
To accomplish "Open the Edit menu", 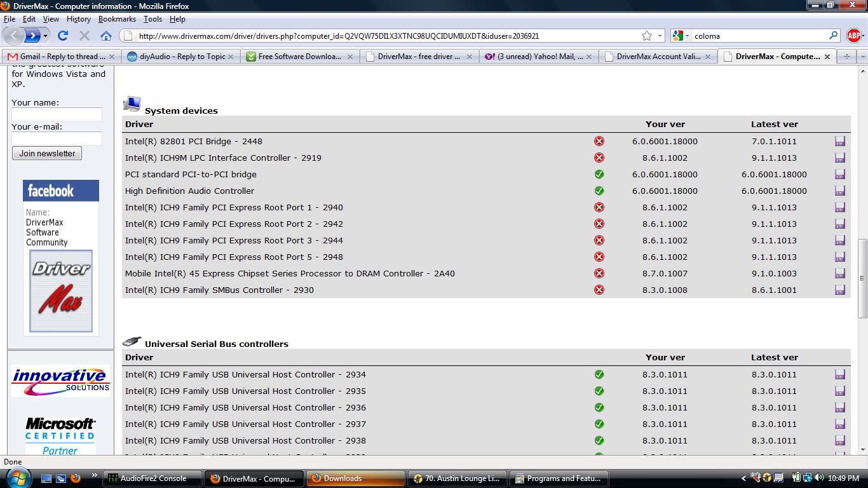I will click(x=29, y=19).
